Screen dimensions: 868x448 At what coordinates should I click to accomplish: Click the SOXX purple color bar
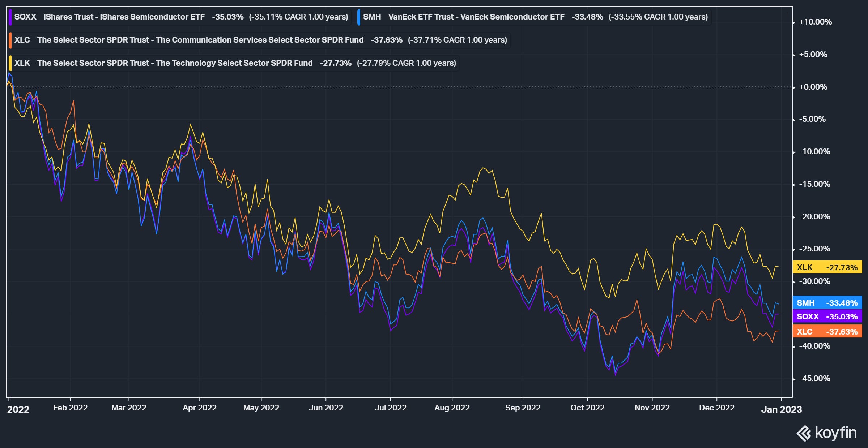(x=10, y=17)
